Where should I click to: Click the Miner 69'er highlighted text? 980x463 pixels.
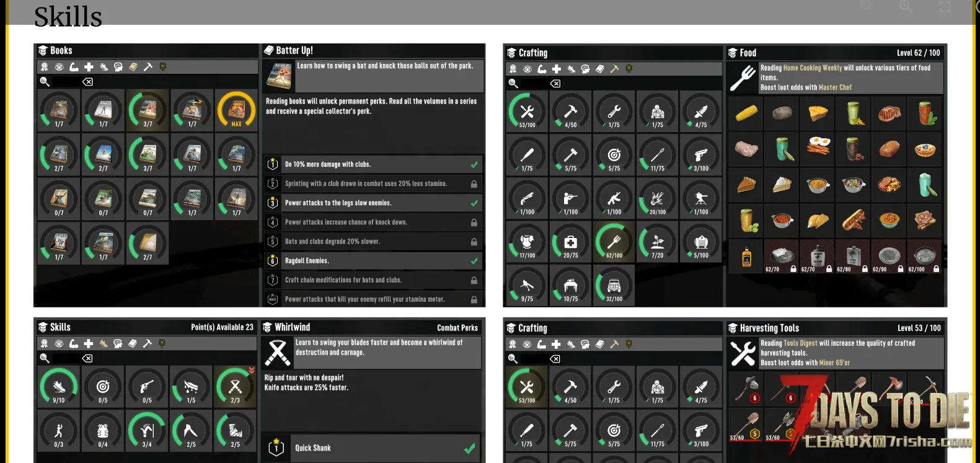click(834, 363)
